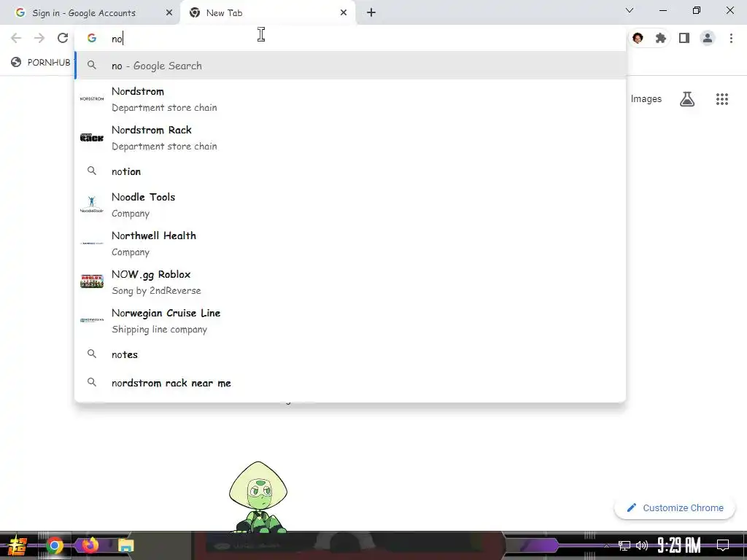Select the NOW.gg Roblox suggestion
The image size is (747, 560).
pyautogui.click(x=350, y=282)
